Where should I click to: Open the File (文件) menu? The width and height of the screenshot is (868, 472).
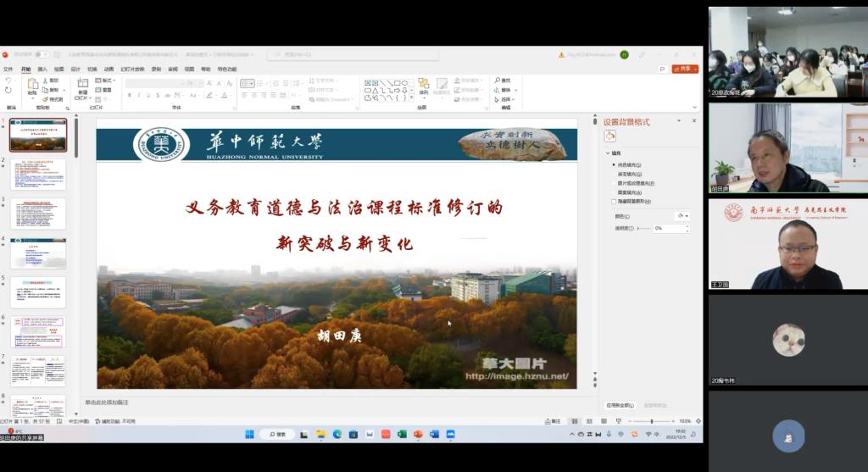tap(8, 69)
